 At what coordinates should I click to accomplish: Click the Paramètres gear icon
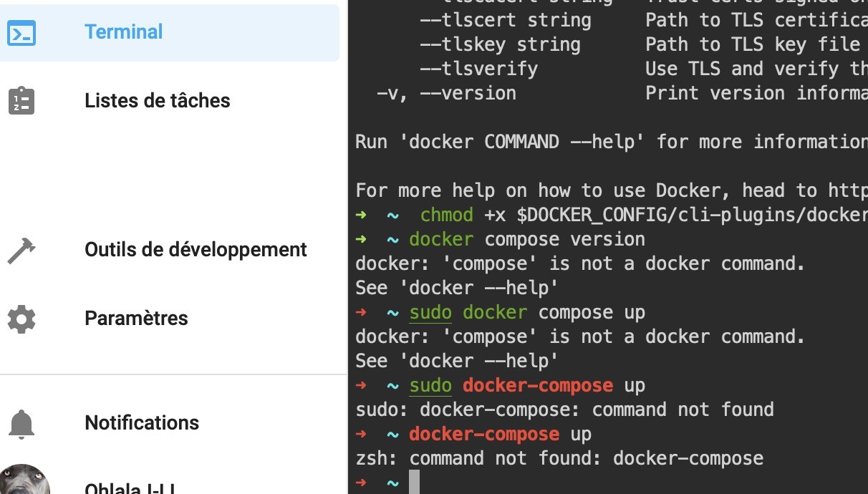[x=21, y=319]
